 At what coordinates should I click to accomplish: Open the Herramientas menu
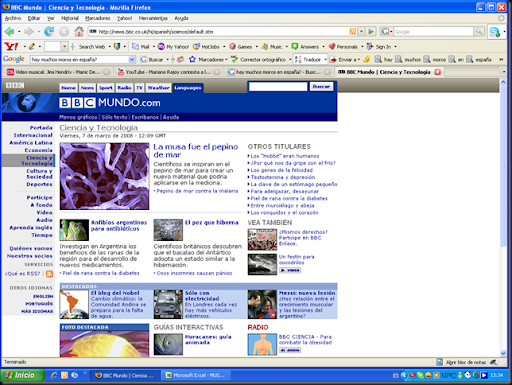click(x=153, y=18)
